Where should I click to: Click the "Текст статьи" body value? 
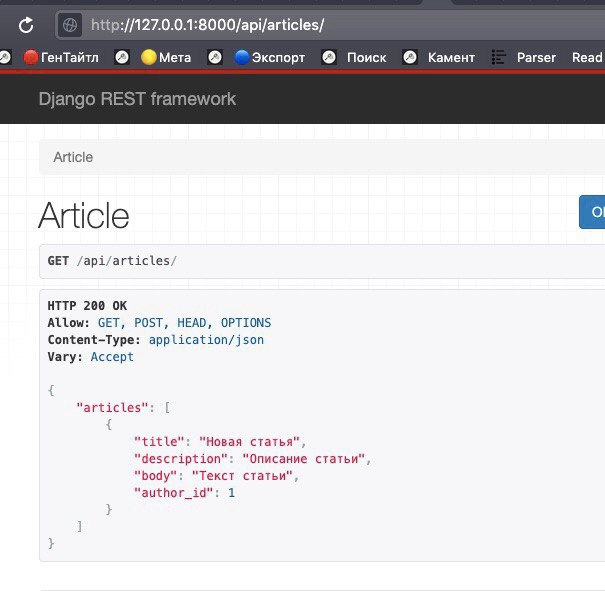click(242, 476)
